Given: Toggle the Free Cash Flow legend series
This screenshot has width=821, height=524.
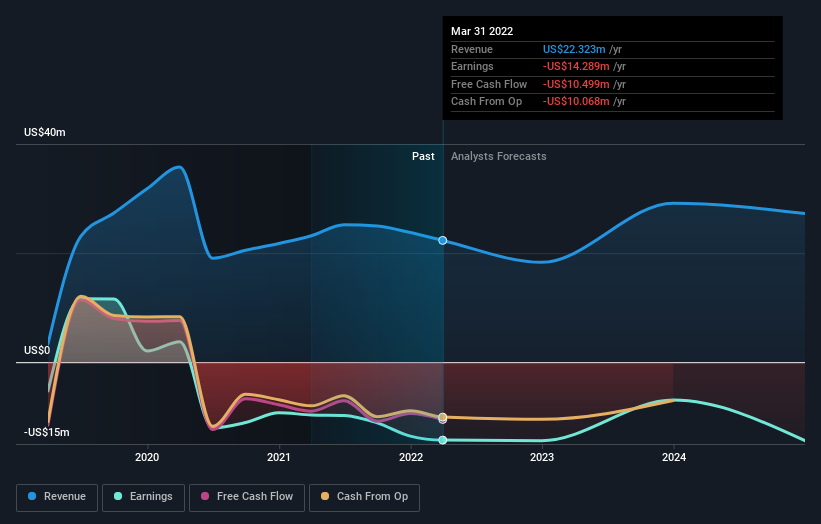Looking at the screenshot, I should tap(247, 497).
